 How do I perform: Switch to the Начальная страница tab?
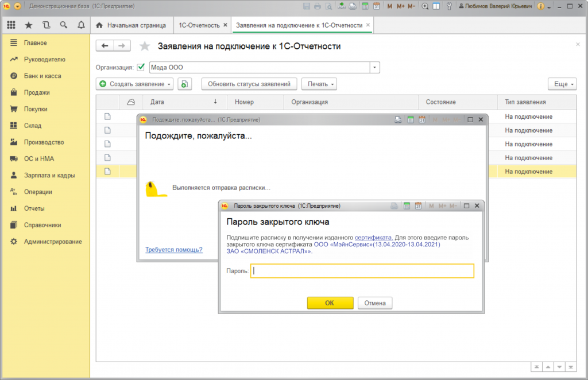(131, 25)
